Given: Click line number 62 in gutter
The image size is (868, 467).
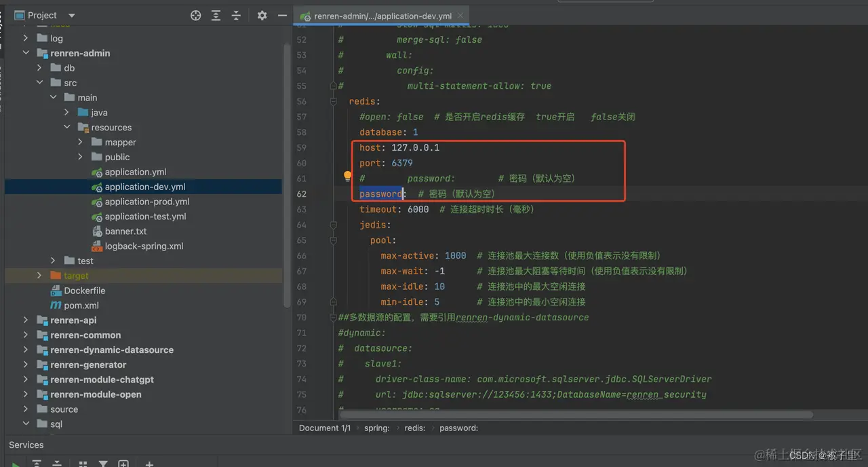Looking at the screenshot, I should pyautogui.click(x=301, y=193).
